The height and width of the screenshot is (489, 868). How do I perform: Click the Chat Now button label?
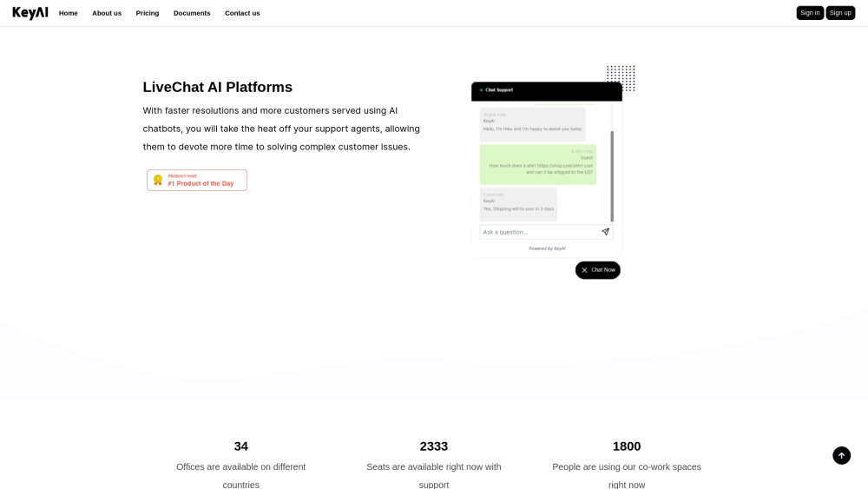(603, 270)
